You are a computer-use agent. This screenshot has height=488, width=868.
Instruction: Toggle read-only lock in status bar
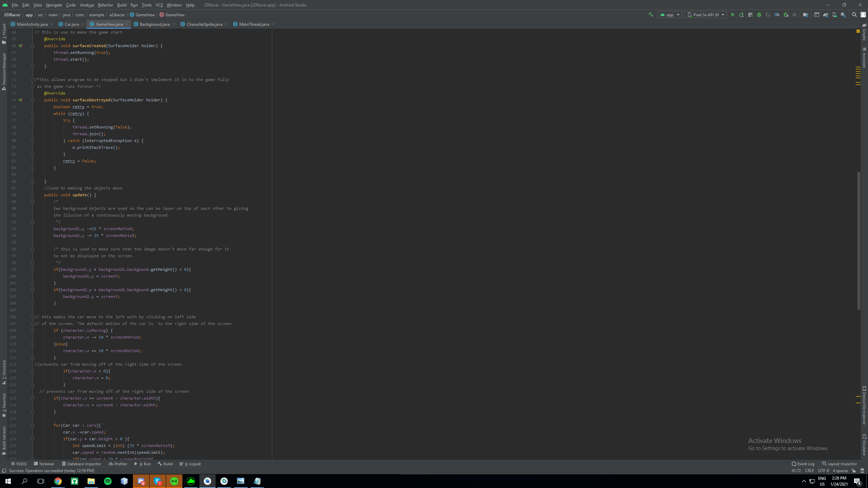pyautogui.click(x=854, y=471)
